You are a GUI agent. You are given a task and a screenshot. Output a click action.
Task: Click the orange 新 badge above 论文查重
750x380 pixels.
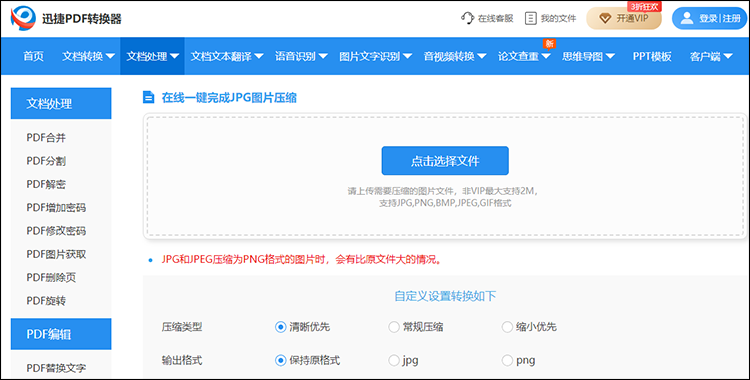[x=550, y=44]
